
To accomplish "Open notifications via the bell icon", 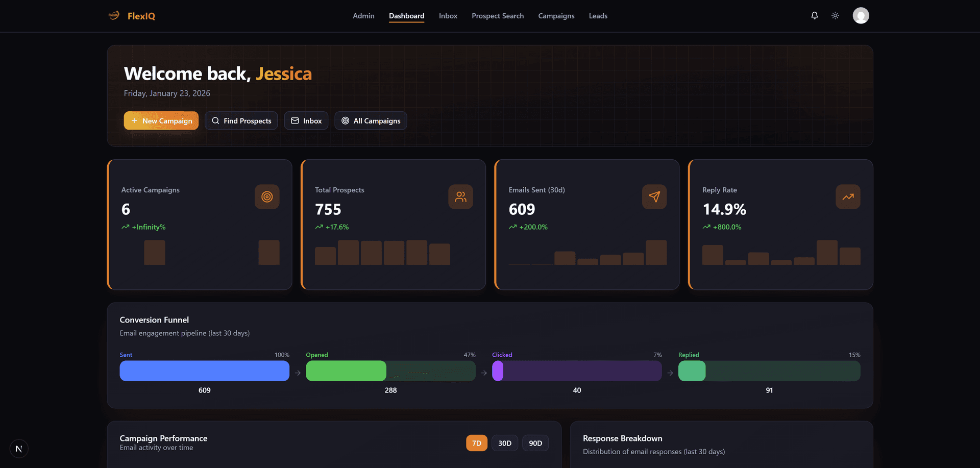I will click(814, 15).
